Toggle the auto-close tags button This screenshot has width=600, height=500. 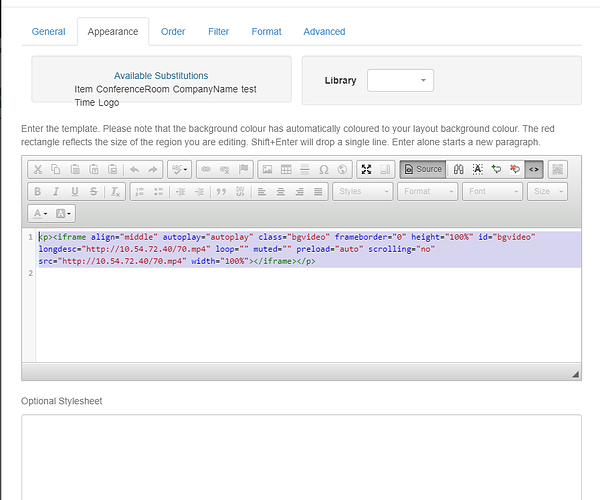(534, 169)
